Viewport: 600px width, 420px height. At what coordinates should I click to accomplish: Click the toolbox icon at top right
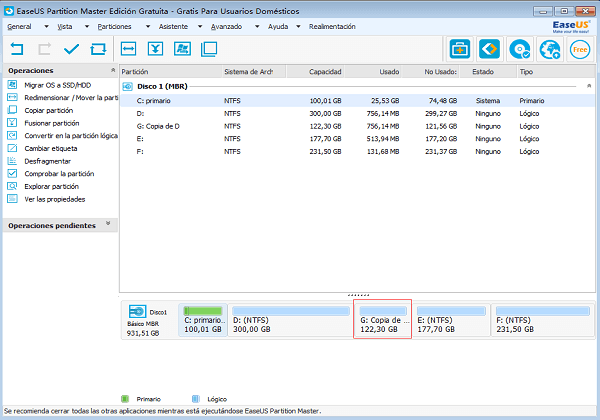click(x=459, y=47)
